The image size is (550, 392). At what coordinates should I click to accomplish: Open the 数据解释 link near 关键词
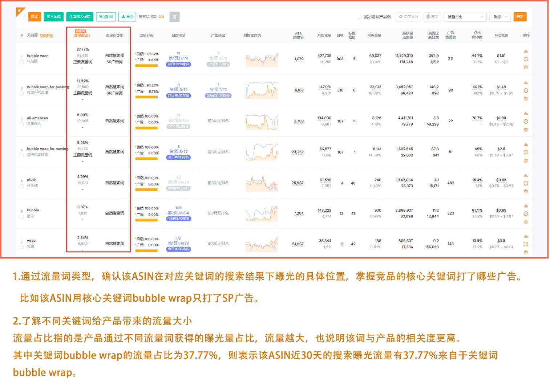[x=46, y=36]
